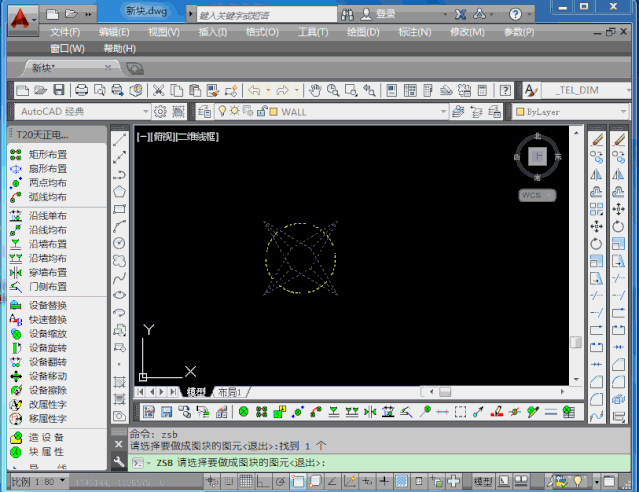Toggle 模型 model space status button
The height and width of the screenshot is (492, 639).
[x=483, y=481]
